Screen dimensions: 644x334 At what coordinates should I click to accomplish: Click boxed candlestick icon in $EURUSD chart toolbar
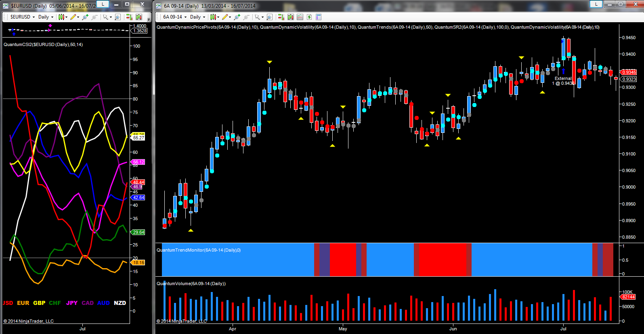139,17
